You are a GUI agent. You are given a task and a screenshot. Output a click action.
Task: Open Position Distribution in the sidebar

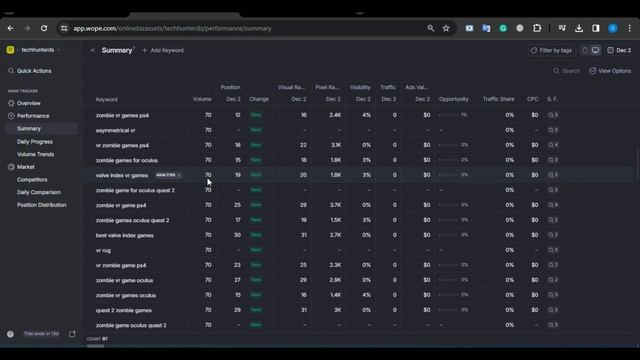pyautogui.click(x=41, y=205)
